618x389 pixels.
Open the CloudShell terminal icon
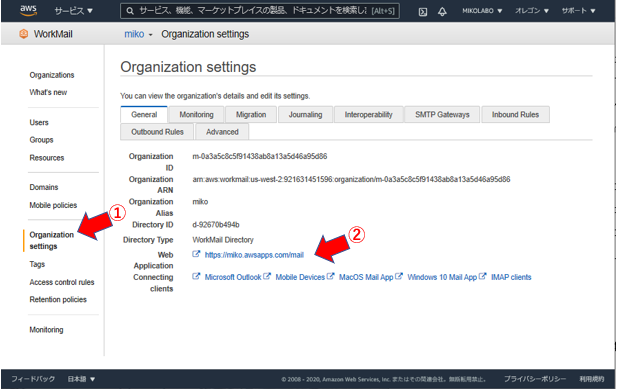[423, 11]
